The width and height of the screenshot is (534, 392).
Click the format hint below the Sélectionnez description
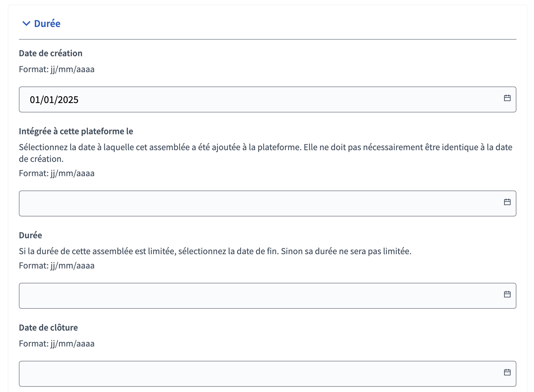(x=57, y=174)
